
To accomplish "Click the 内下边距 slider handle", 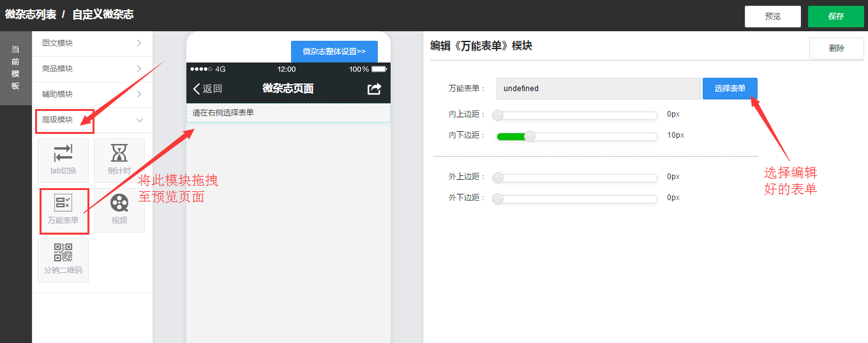I will tap(529, 136).
